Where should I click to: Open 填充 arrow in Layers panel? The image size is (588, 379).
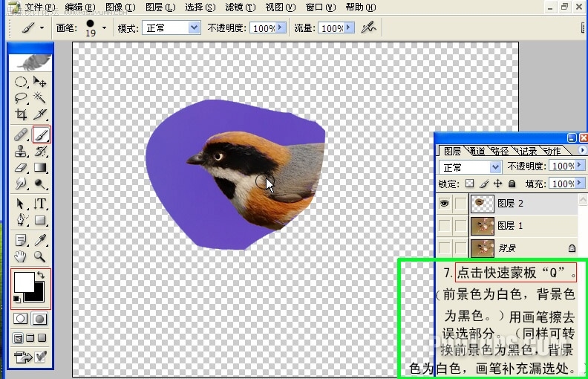pos(580,184)
